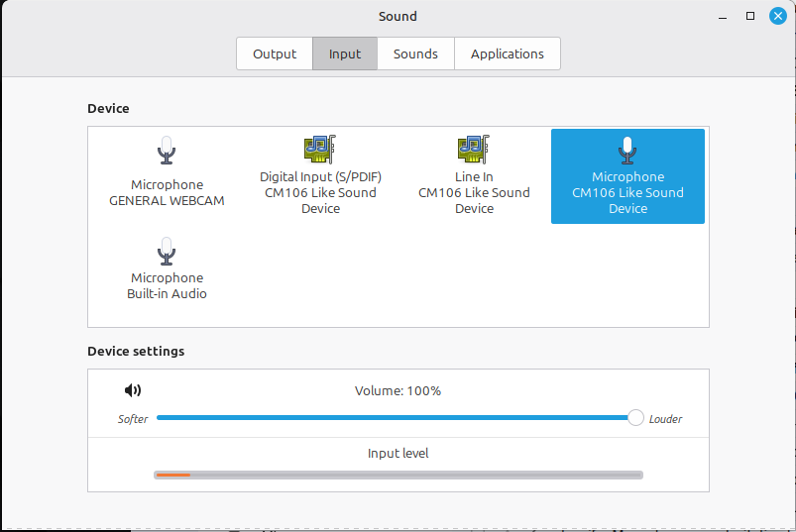Viewport: 796px width, 532px height.
Task: Click the "Device settings" heading
Action: click(x=136, y=351)
